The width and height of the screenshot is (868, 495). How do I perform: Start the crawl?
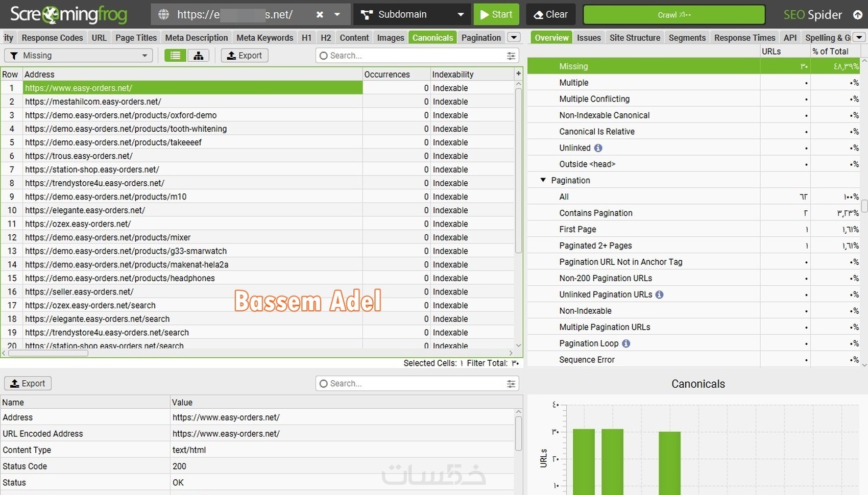tap(496, 14)
